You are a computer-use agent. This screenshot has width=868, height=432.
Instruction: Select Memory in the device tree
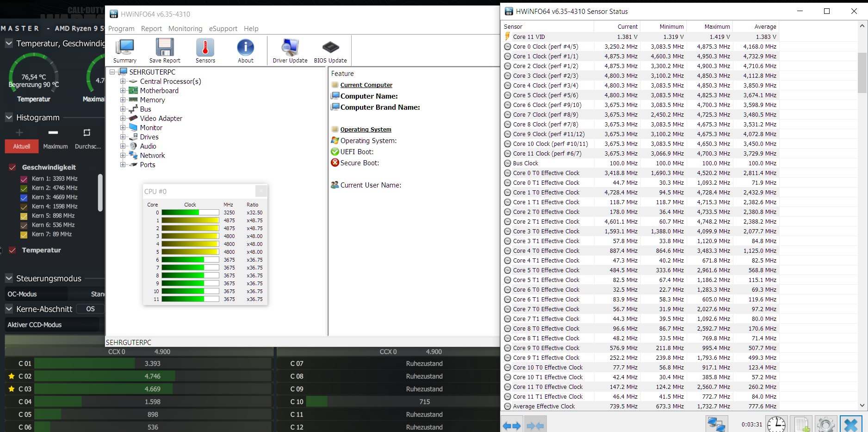(152, 100)
